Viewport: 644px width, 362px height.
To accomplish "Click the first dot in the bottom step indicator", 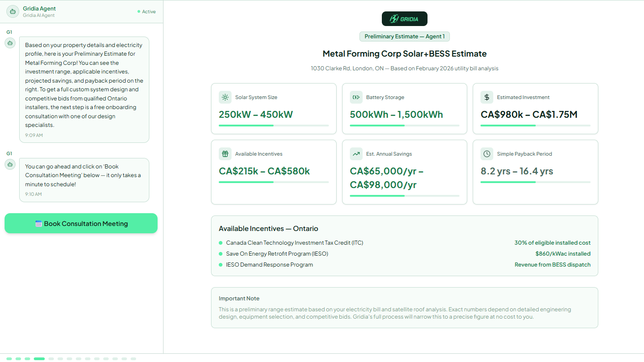I will 9,359.
